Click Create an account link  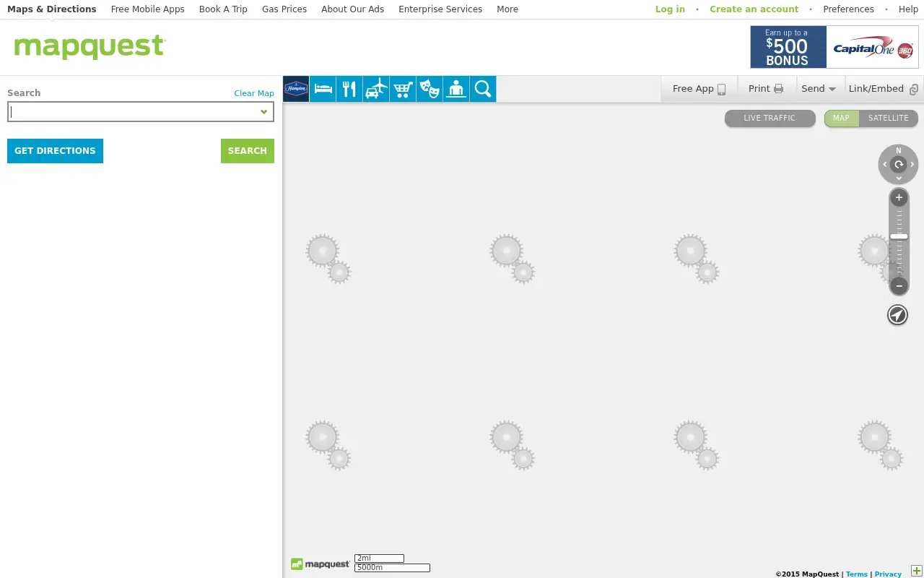coord(754,9)
